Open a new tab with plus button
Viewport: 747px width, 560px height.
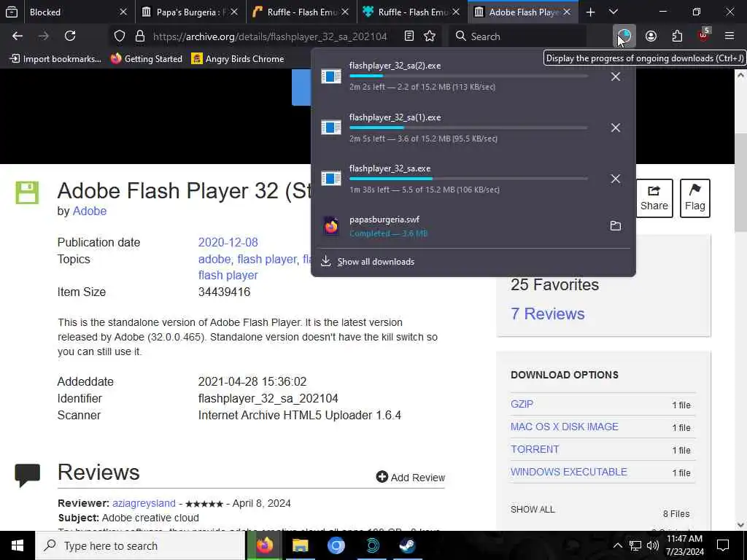(590, 12)
